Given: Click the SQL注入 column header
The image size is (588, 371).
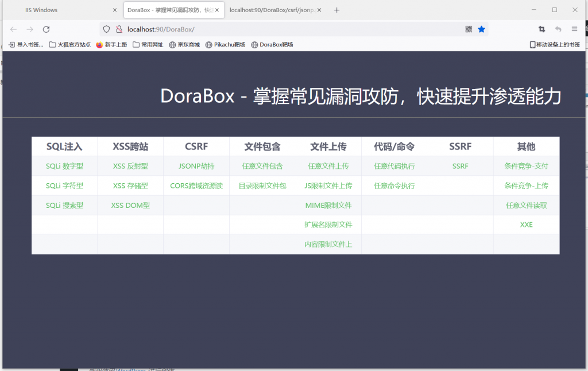Looking at the screenshot, I should pos(64,146).
